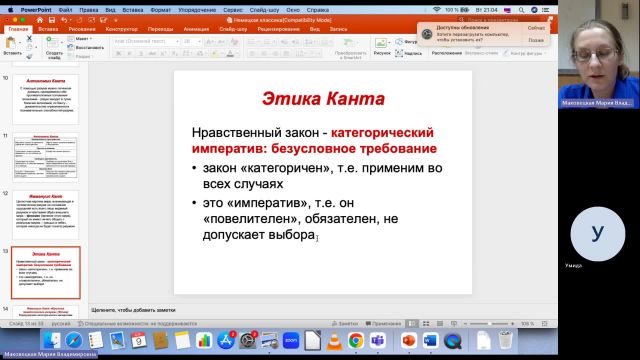The width and height of the screenshot is (640, 360).
Task: Insert a picture with the Рисунок icon
Action: (x=380, y=43)
